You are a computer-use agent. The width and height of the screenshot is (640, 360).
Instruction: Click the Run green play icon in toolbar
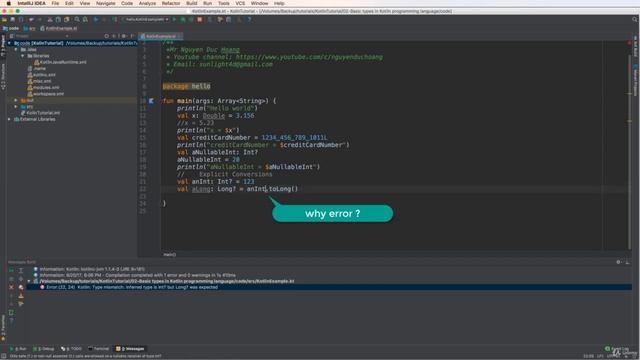pyautogui.click(x=175, y=19)
